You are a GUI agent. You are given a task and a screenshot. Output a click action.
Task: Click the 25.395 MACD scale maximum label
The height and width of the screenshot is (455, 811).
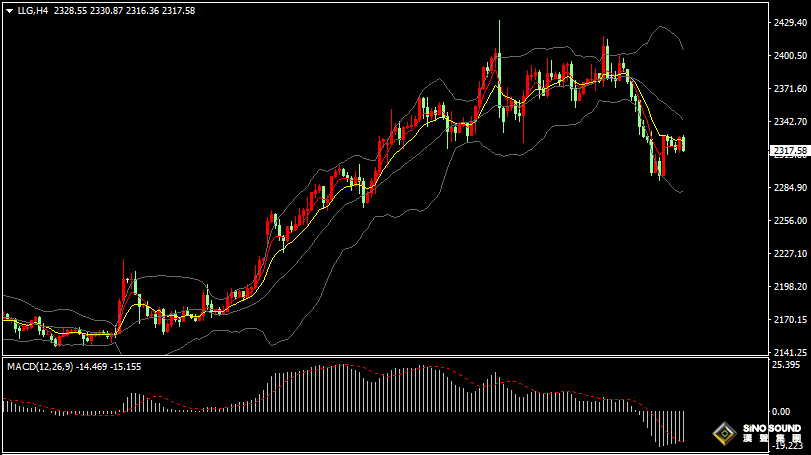pyautogui.click(x=787, y=366)
